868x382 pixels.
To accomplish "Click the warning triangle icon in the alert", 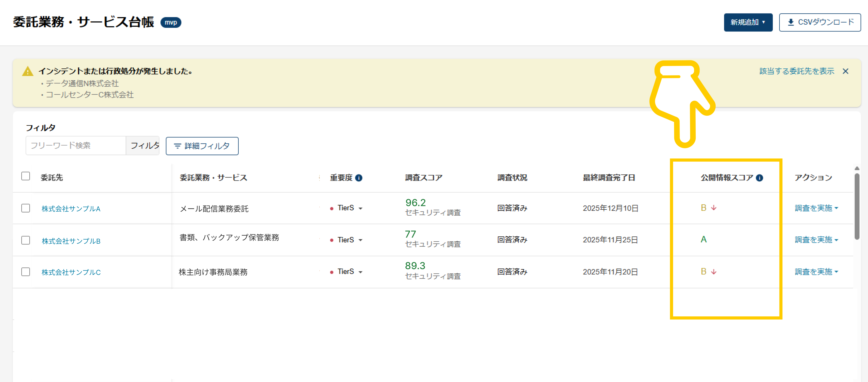I will tap(28, 71).
